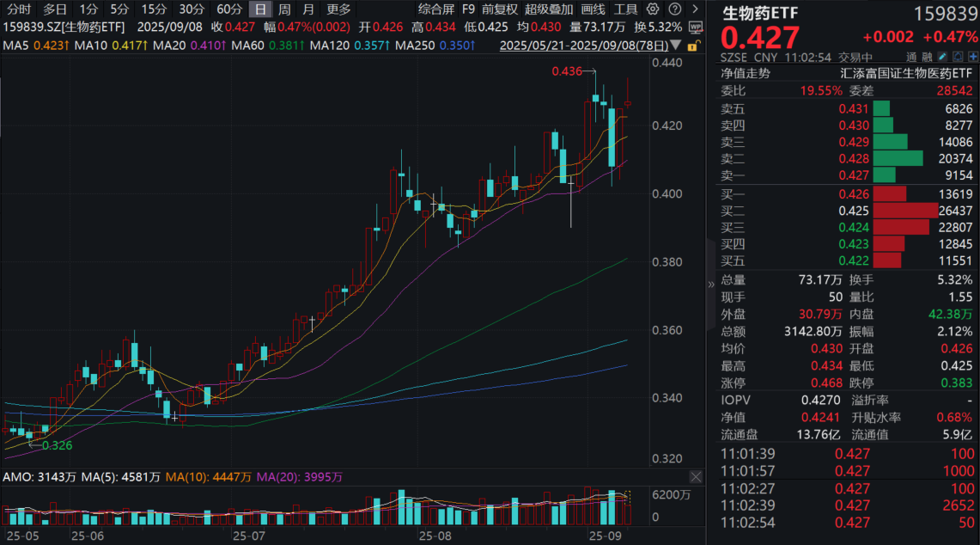The width and height of the screenshot is (980, 545).
Task: Set a price alert via the bell icon
Action: pos(959,57)
